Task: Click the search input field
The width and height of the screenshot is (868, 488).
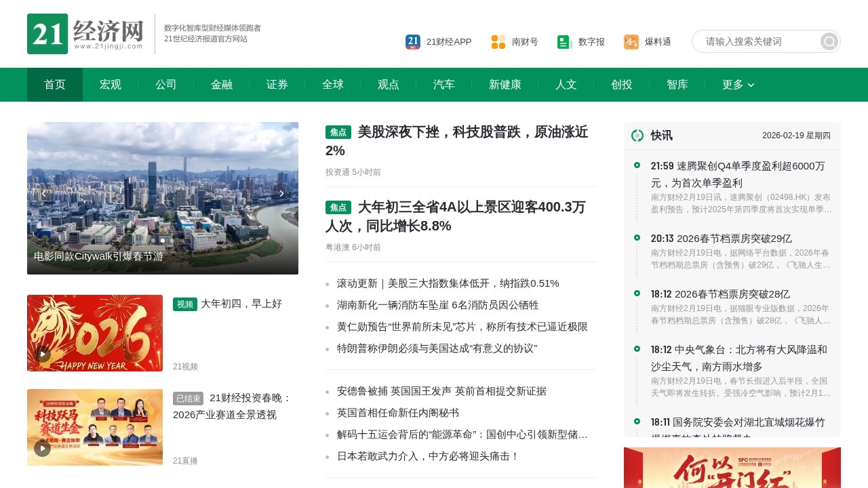Action: click(x=753, y=41)
